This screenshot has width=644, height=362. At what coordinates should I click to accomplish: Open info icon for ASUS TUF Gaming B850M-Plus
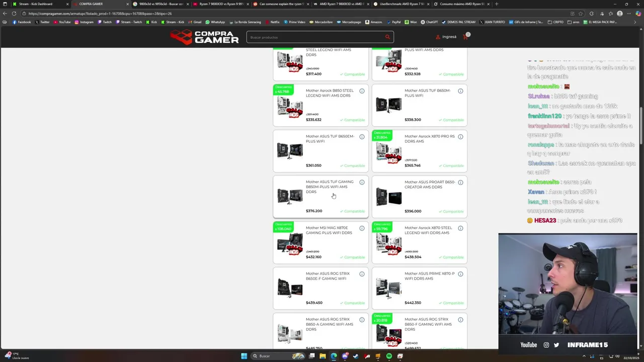tap(362, 183)
